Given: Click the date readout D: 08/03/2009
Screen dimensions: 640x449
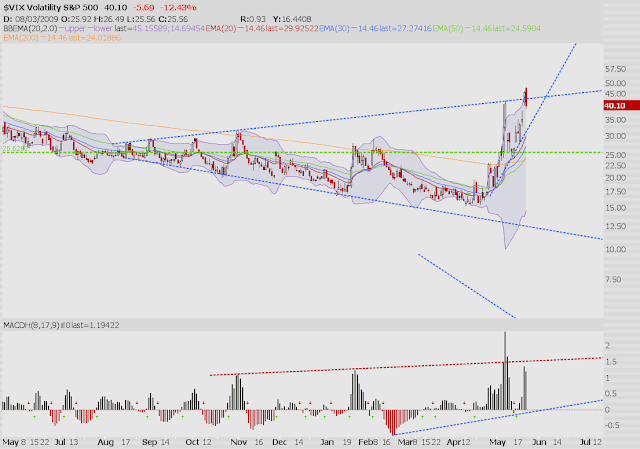Looking at the screenshot, I should point(31,19).
